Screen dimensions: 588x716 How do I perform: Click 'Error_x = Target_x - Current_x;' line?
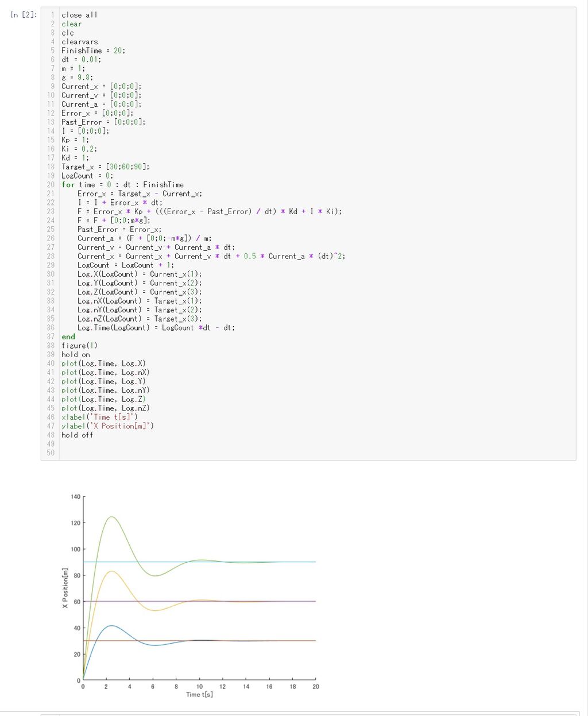[x=140, y=193]
